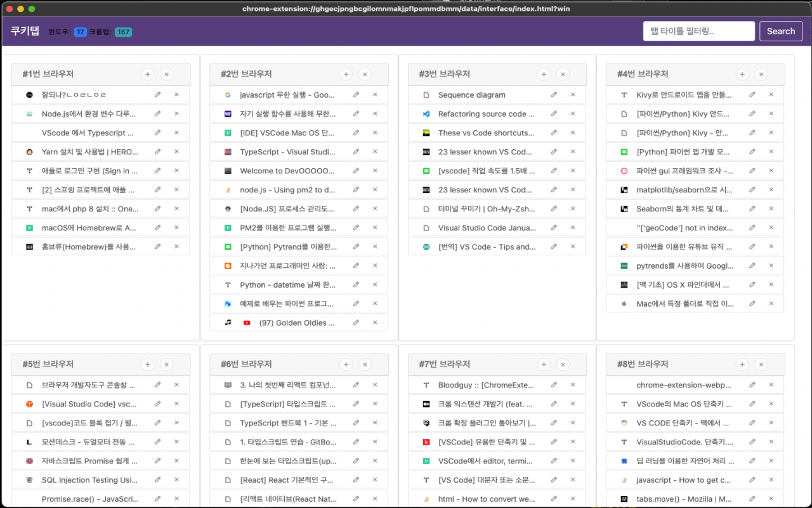The image size is (812, 508).
Task: Edit the 'Sequence diagram' tab title
Action: 554,95
